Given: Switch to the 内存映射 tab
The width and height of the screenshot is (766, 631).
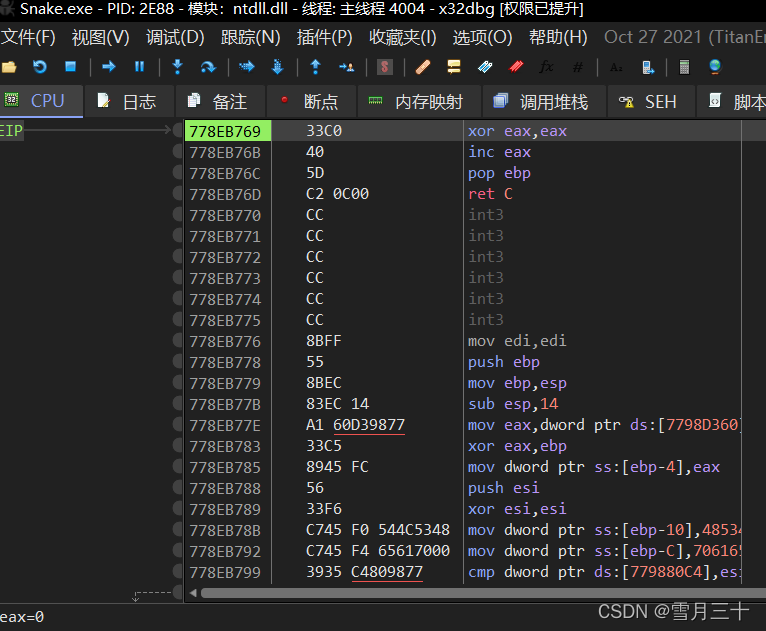Looking at the screenshot, I should pyautogui.click(x=419, y=102).
